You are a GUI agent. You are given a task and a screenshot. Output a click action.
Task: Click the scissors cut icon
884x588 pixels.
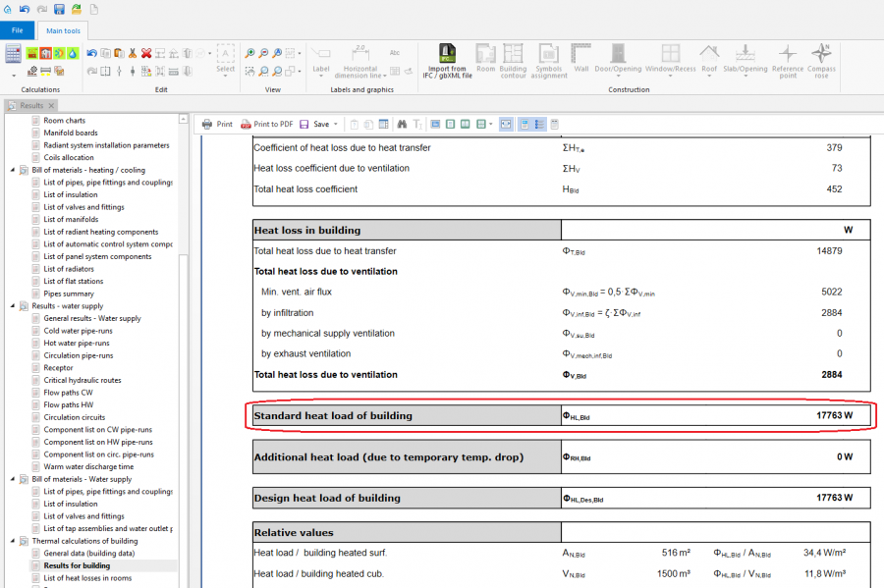pyautogui.click(x=132, y=53)
